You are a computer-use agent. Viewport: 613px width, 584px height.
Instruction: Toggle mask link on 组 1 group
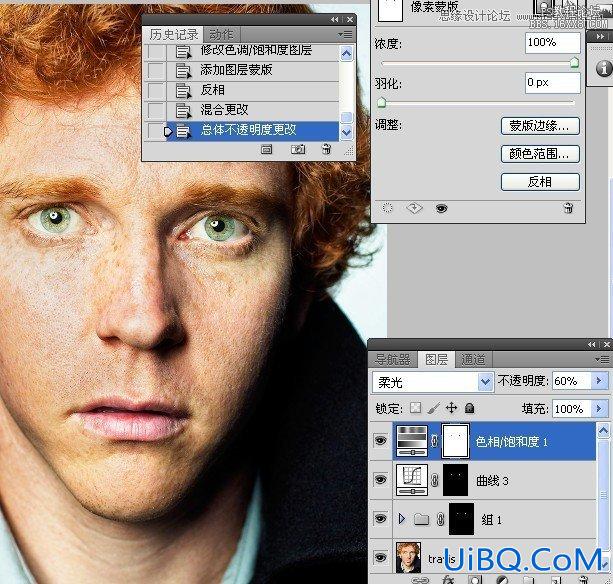(x=441, y=519)
